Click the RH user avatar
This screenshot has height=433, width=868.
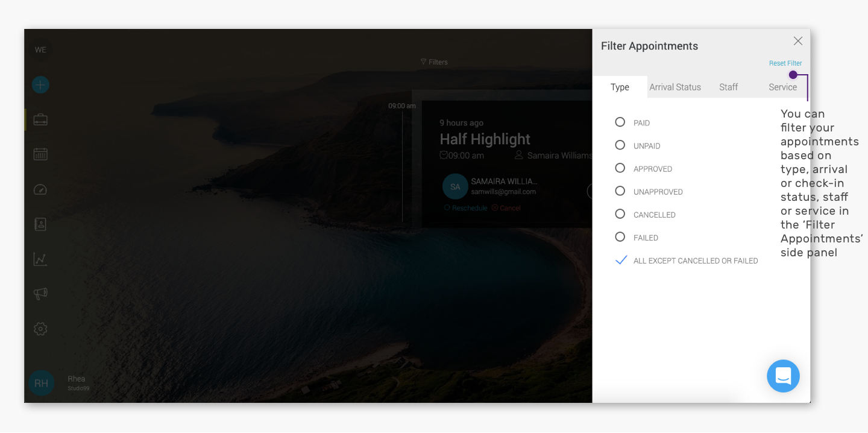41,383
